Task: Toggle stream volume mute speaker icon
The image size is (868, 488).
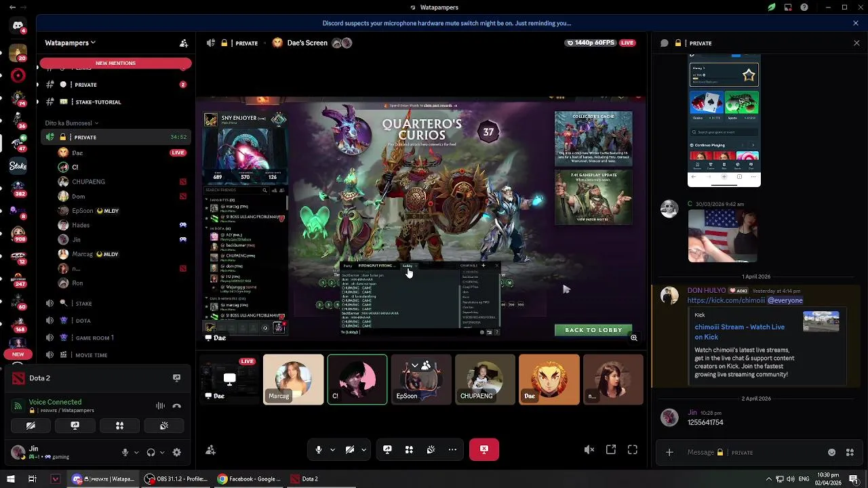Action: click(x=589, y=449)
